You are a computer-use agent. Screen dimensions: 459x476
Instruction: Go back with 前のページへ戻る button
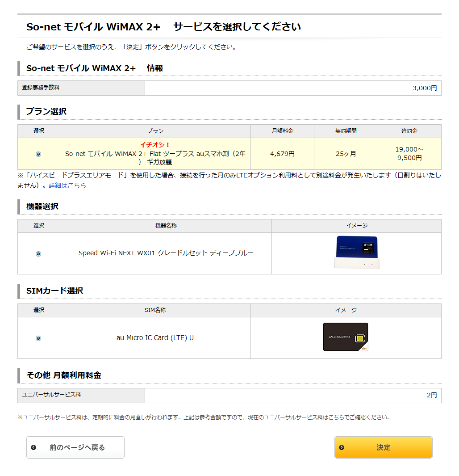click(75, 447)
